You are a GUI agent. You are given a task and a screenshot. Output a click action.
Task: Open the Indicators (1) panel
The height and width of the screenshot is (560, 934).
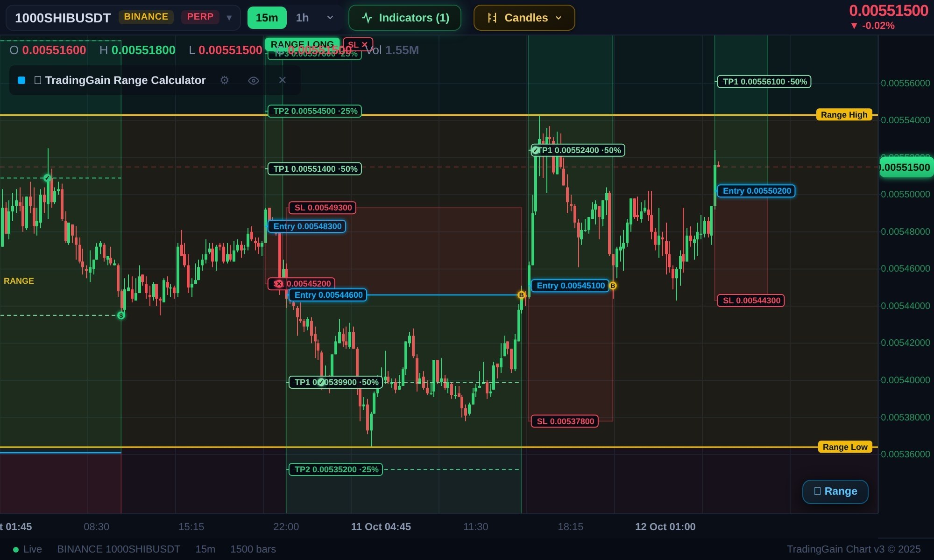pos(405,18)
